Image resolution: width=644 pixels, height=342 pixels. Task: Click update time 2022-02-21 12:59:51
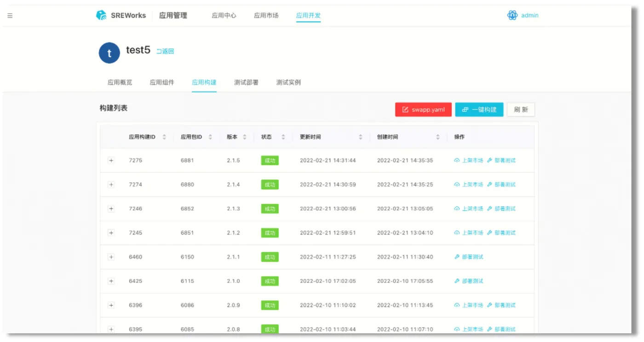(328, 233)
